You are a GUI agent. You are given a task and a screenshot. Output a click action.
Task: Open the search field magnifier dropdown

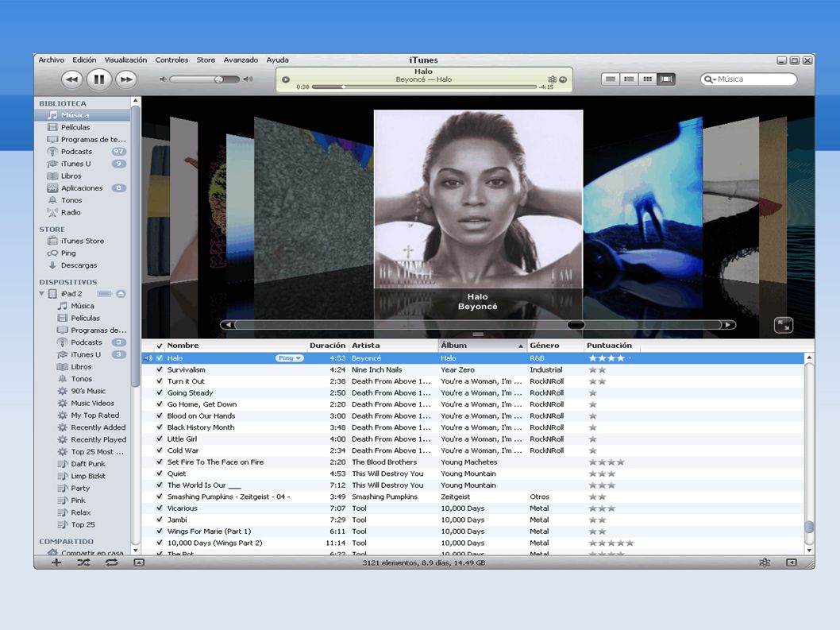pyautogui.click(x=711, y=79)
